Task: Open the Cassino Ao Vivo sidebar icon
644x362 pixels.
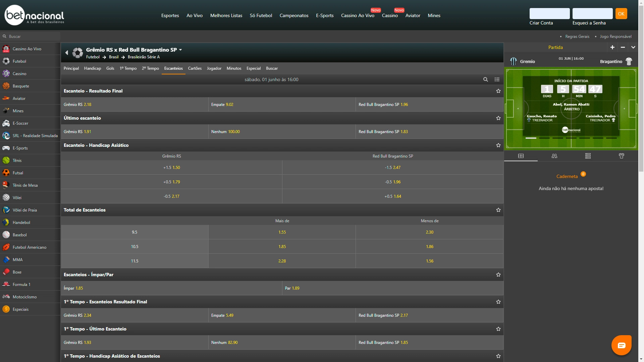Action: [6, 49]
